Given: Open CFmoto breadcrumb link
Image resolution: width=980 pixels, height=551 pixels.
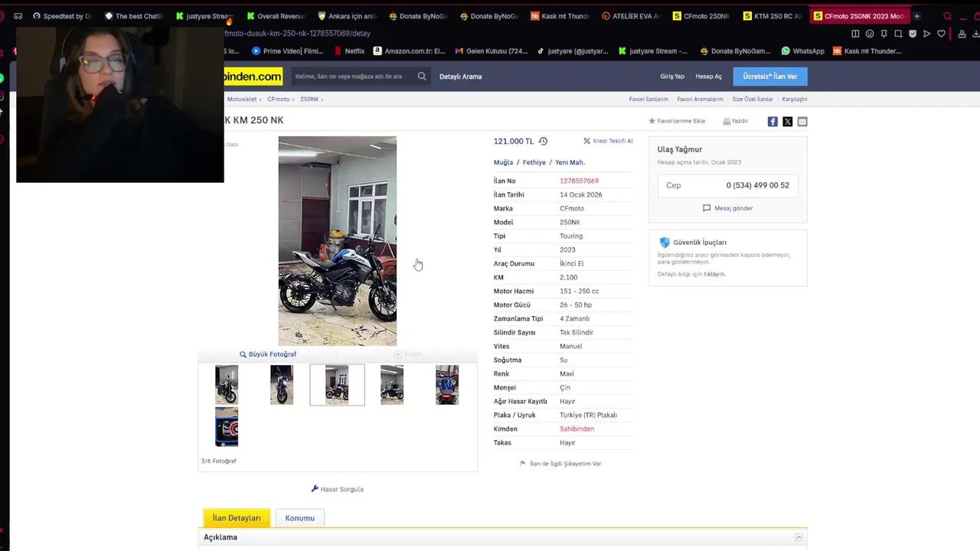Looking at the screenshot, I should click(x=278, y=99).
